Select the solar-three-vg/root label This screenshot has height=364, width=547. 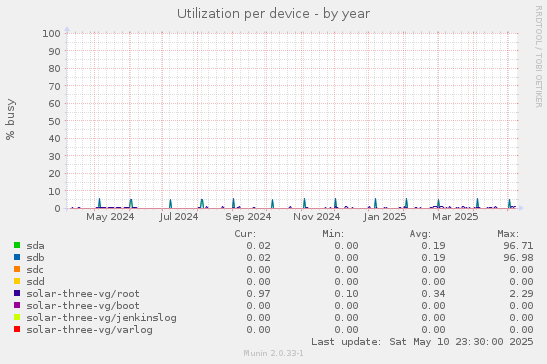pos(83,294)
